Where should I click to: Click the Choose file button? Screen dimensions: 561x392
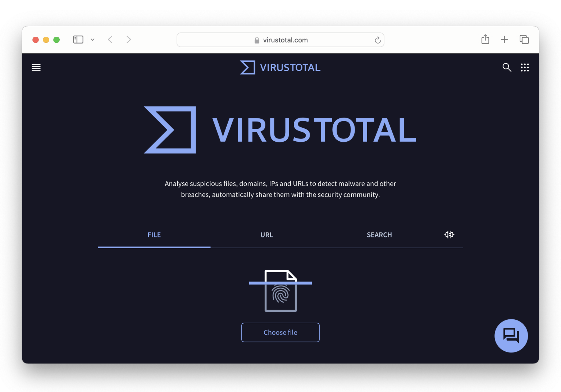click(x=280, y=332)
